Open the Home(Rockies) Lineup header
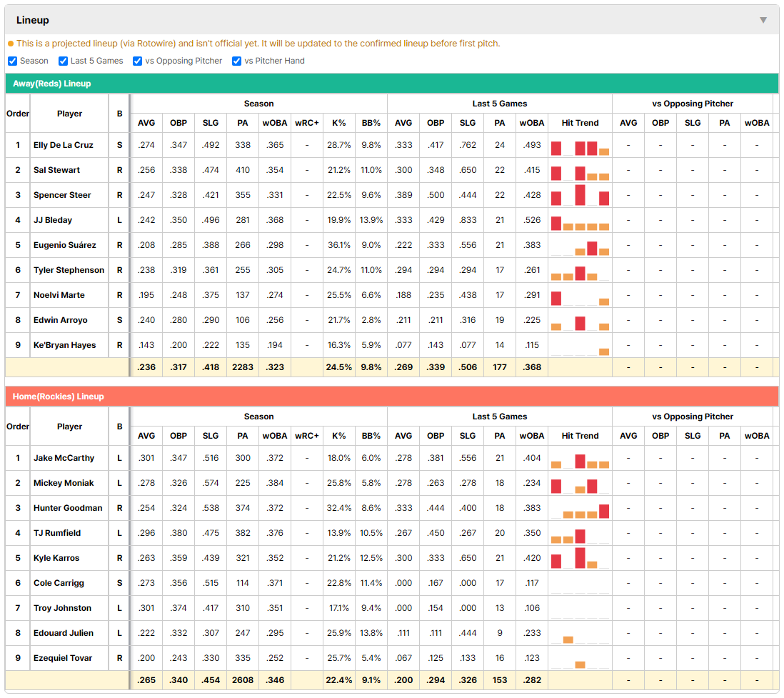This screenshot has height=698, width=784. click(59, 397)
